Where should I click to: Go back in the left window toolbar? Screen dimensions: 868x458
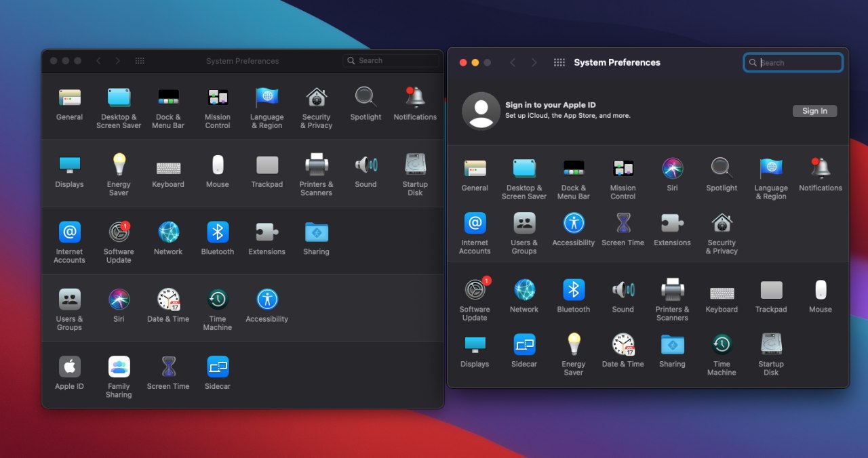click(98, 60)
